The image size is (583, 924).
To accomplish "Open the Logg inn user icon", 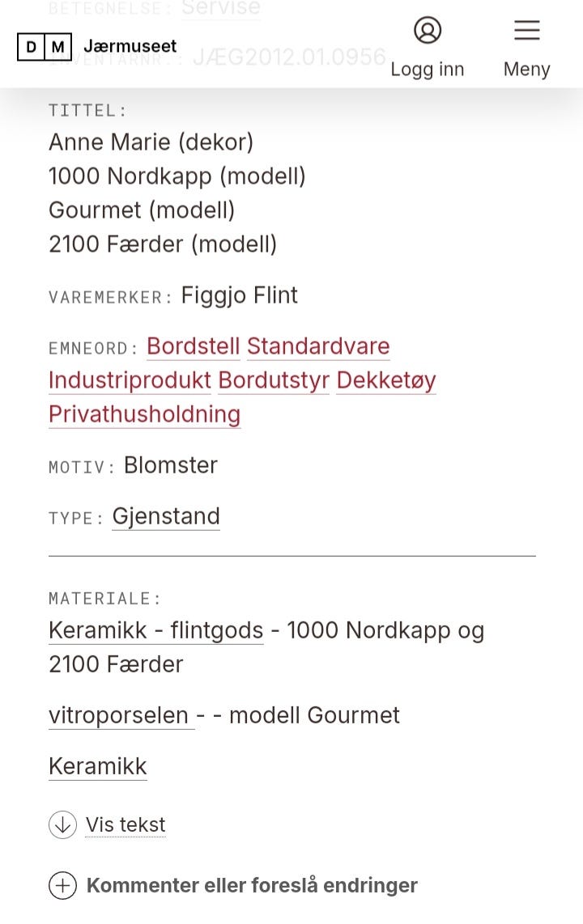I will (x=428, y=31).
